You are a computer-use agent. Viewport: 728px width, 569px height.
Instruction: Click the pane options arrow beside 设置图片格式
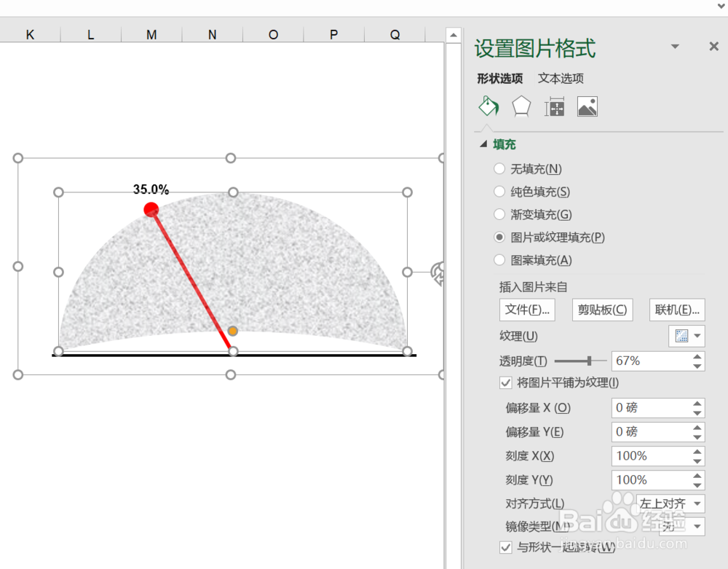(676, 46)
